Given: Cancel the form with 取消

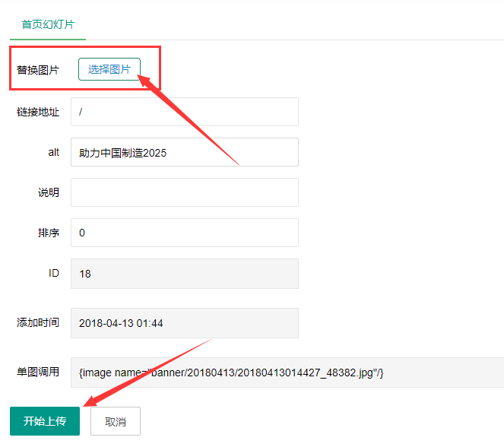Looking at the screenshot, I should (x=116, y=421).
